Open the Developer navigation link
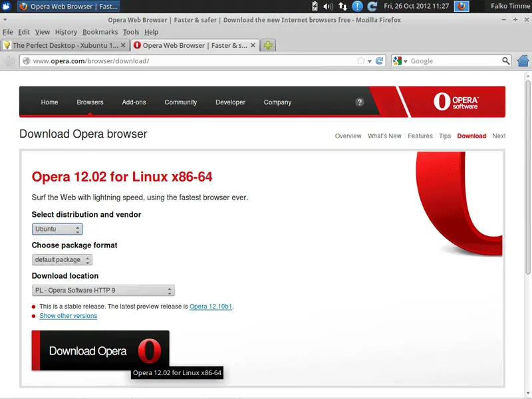Viewport: 532px width, 399px height. point(230,102)
